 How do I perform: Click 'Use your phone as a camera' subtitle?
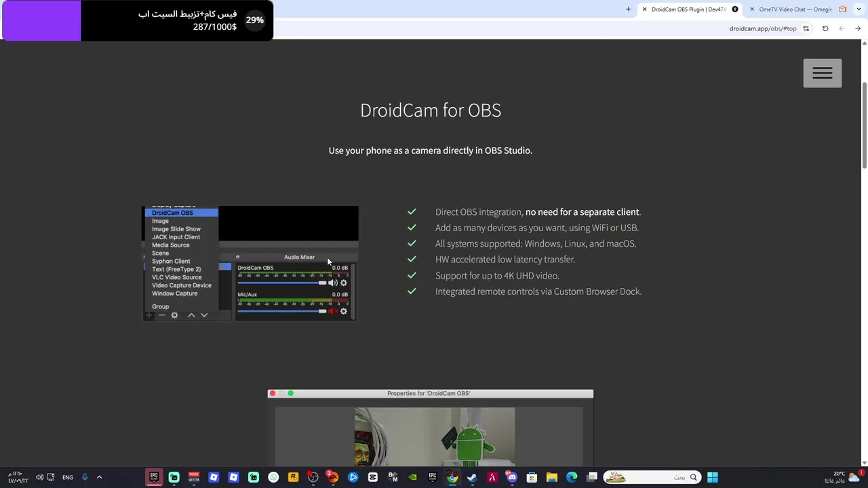431,150
